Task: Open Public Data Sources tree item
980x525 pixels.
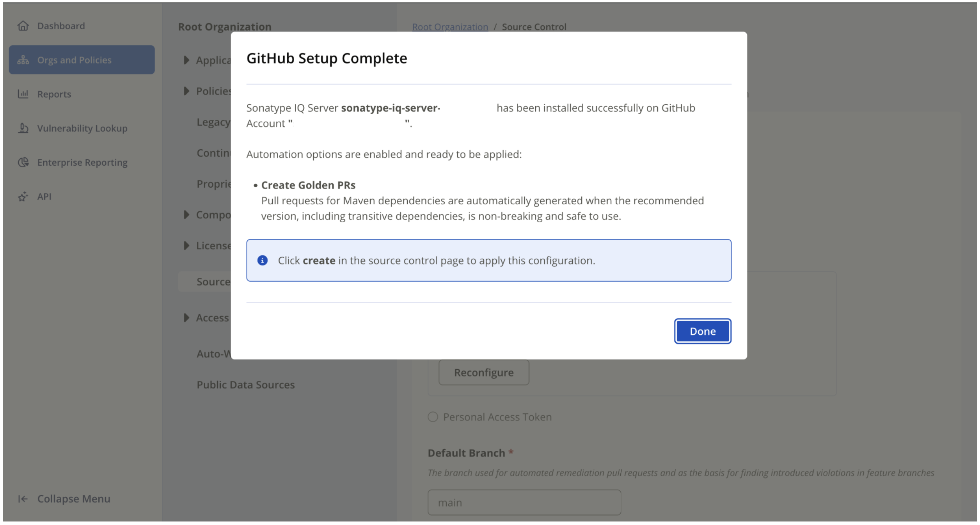Action: (x=245, y=385)
